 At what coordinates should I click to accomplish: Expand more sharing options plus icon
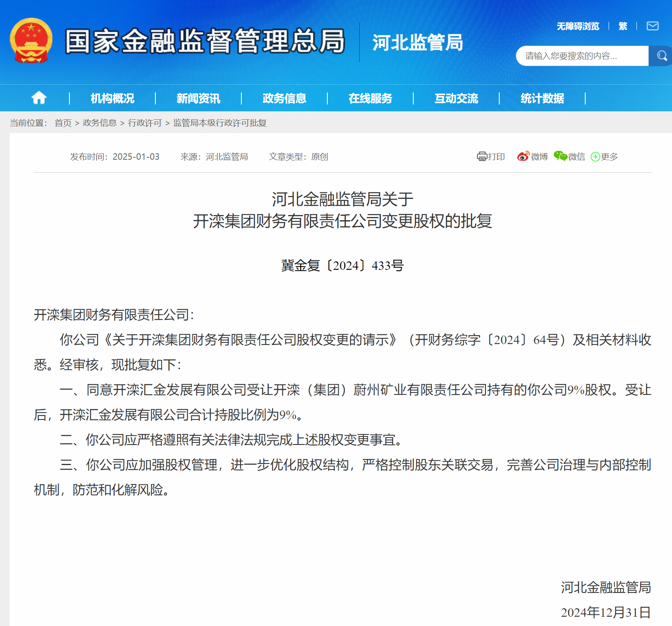coord(595,157)
